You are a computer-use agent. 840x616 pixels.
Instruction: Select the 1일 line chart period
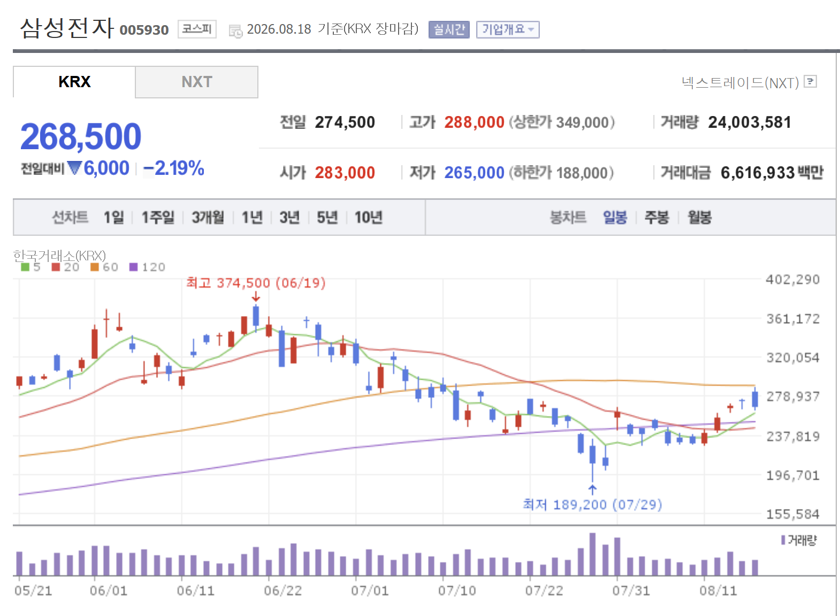[114, 217]
